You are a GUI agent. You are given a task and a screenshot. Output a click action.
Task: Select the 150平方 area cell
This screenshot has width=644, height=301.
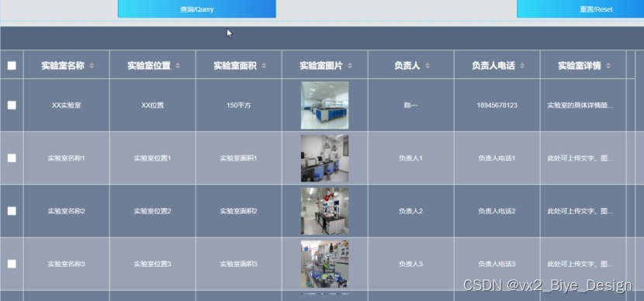pyautogui.click(x=239, y=106)
